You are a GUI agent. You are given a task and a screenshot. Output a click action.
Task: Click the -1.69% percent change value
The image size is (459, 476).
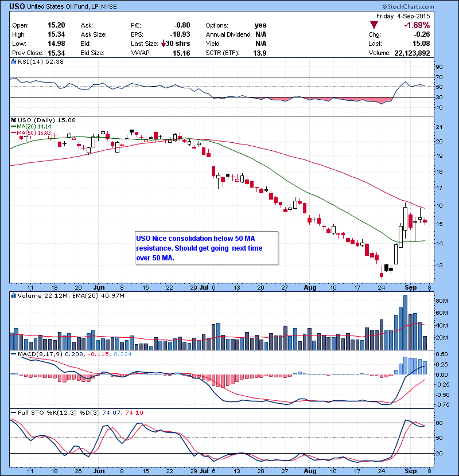point(417,25)
